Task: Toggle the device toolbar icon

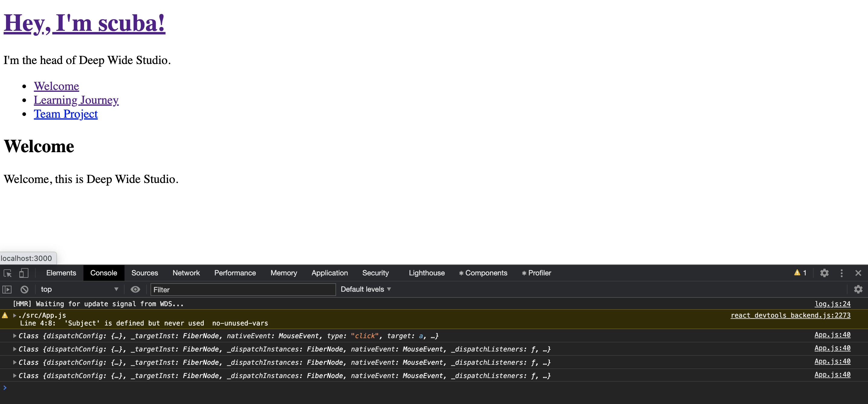Action: tap(24, 273)
